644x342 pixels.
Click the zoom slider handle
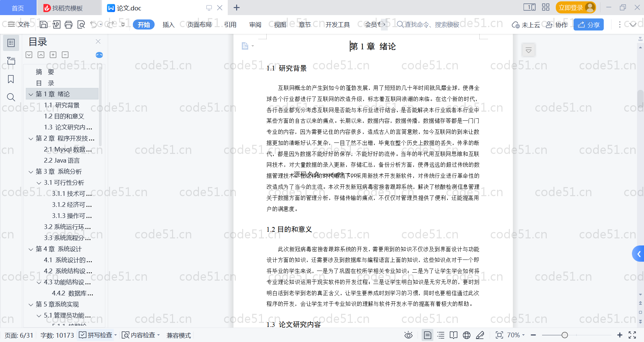click(565, 335)
